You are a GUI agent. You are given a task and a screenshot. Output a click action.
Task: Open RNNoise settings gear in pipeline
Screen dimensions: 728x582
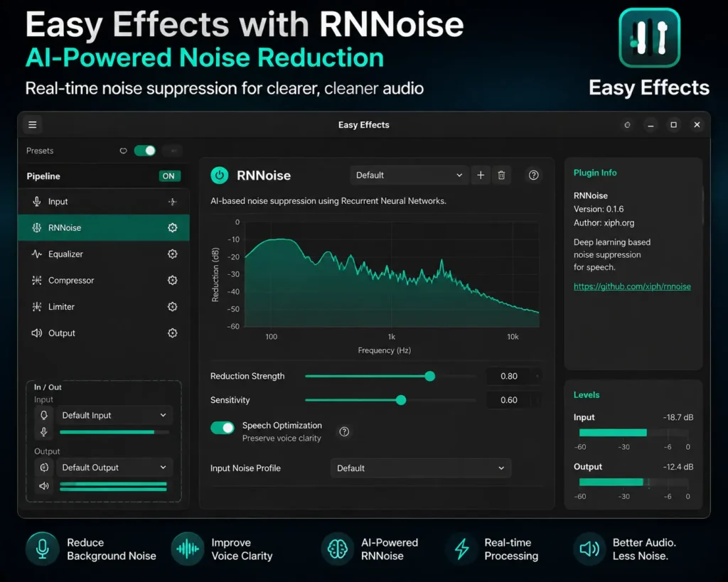(x=172, y=227)
